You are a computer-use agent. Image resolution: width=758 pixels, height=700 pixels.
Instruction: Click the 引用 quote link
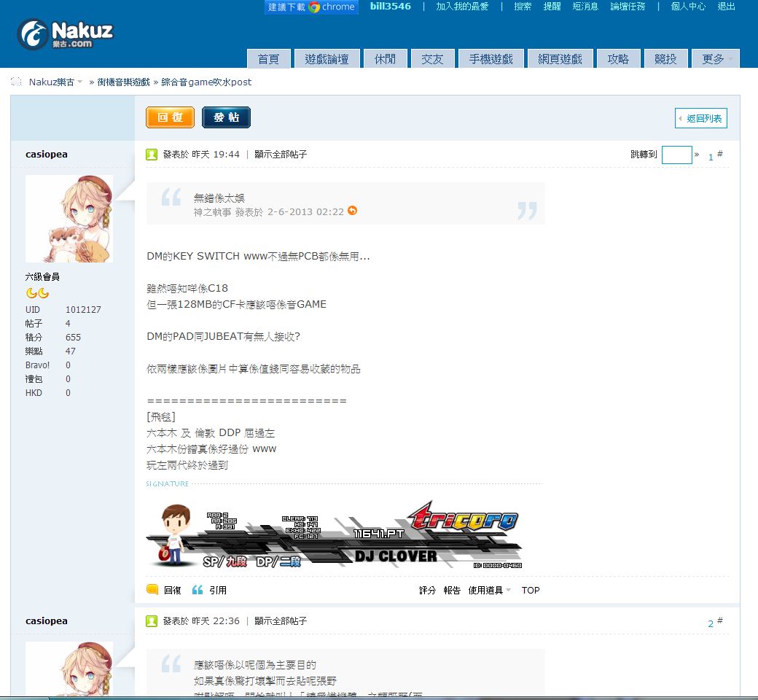click(x=218, y=590)
